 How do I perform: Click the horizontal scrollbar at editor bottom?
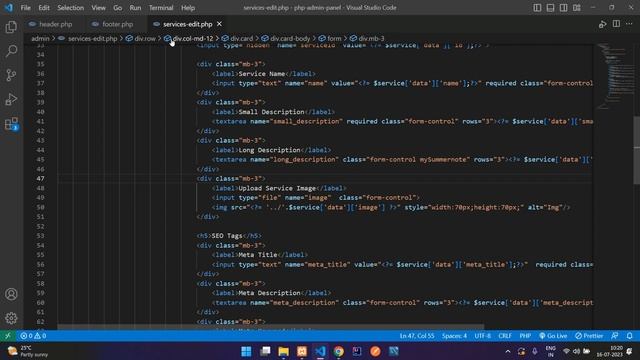(270, 327)
